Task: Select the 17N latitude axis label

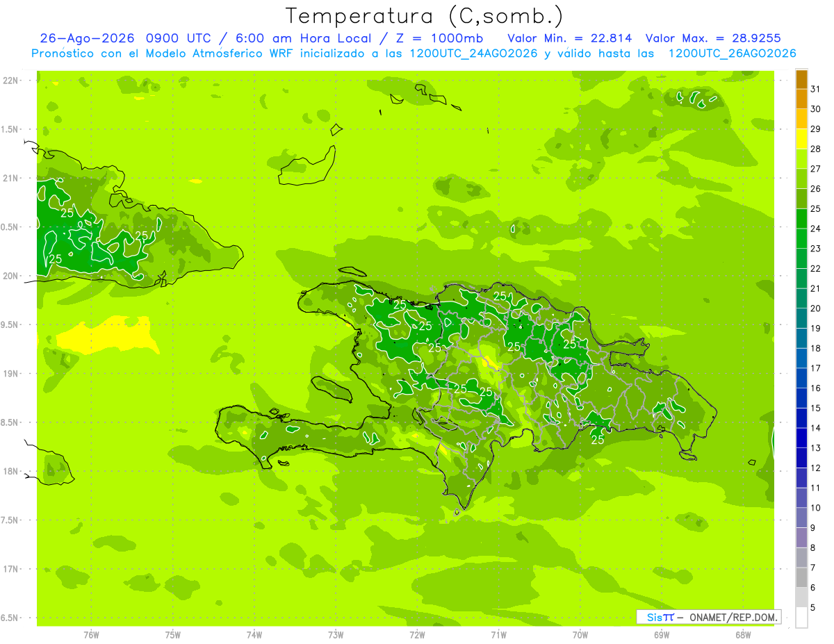Action: pos(11,569)
